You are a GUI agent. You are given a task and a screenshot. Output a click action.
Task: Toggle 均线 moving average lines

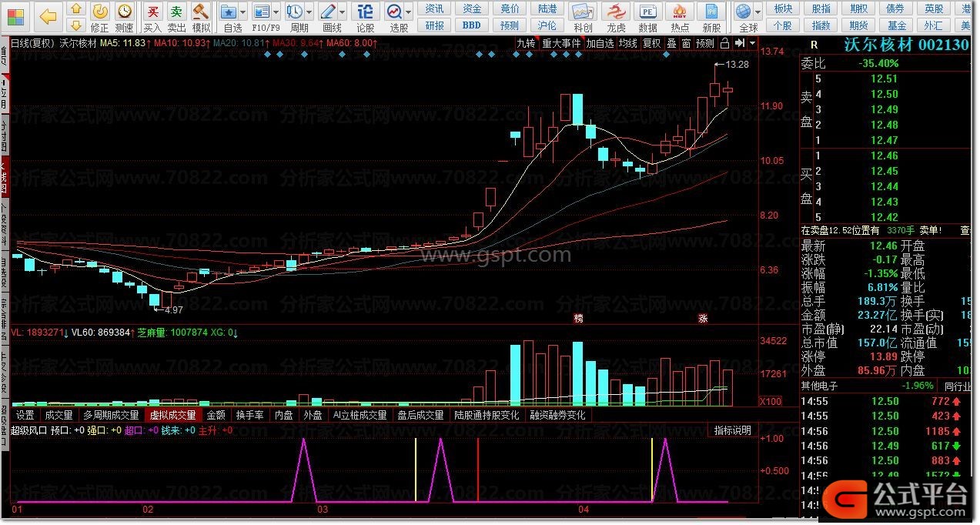628,44
